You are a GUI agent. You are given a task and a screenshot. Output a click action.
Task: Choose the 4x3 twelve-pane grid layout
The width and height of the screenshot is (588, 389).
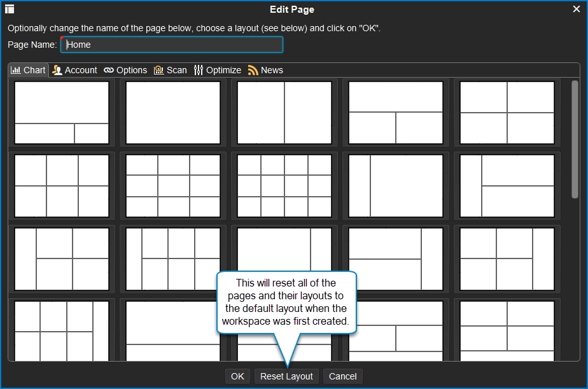[284, 186]
